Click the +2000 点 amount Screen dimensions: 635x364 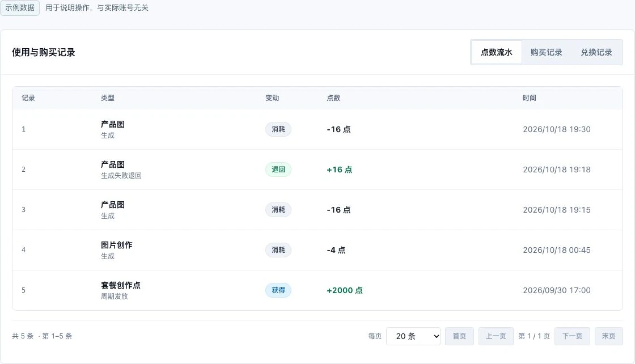tap(345, 290)
